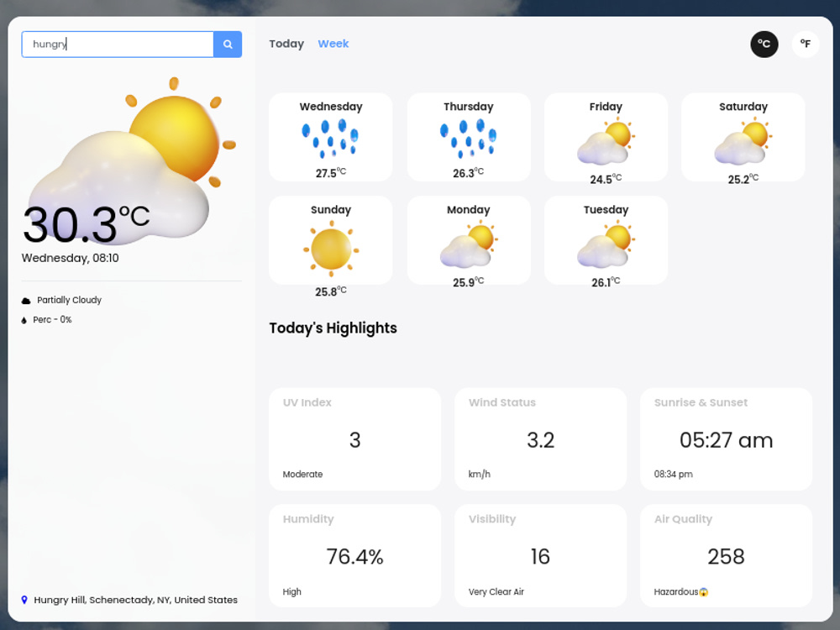Image resolution: width=840 pixels, height=630 pixels.
Task: Click the Monday partly cloudy icon
Action: pyautogui.click(x=468, y=244)
